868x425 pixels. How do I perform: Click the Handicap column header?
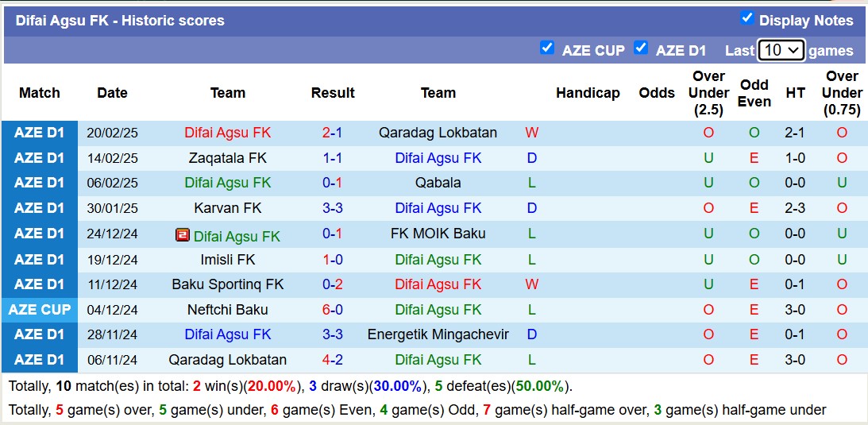pos(588,93)
